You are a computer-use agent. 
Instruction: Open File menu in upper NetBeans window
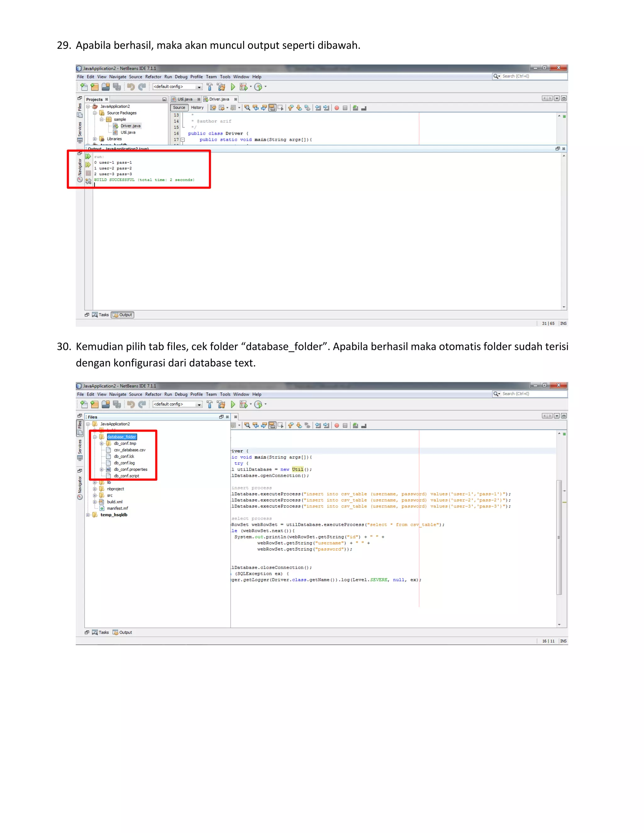click(x=80, y=77)
